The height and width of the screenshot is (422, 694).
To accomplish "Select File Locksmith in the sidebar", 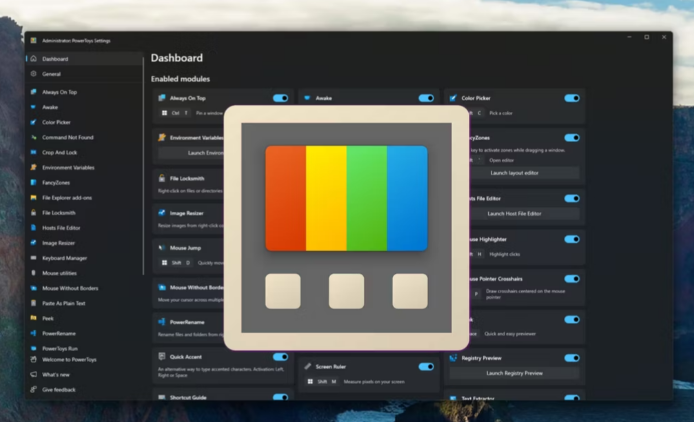I will (84, 213).
